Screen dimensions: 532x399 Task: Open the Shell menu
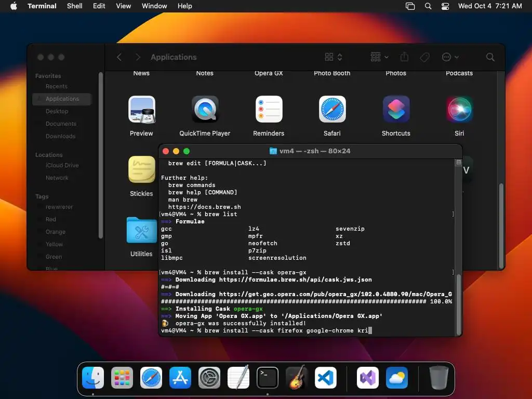click(75, 6)
